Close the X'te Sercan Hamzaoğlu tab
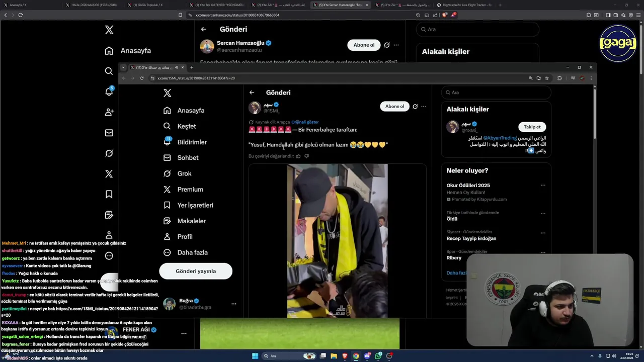644x362 pixels. 367,5
